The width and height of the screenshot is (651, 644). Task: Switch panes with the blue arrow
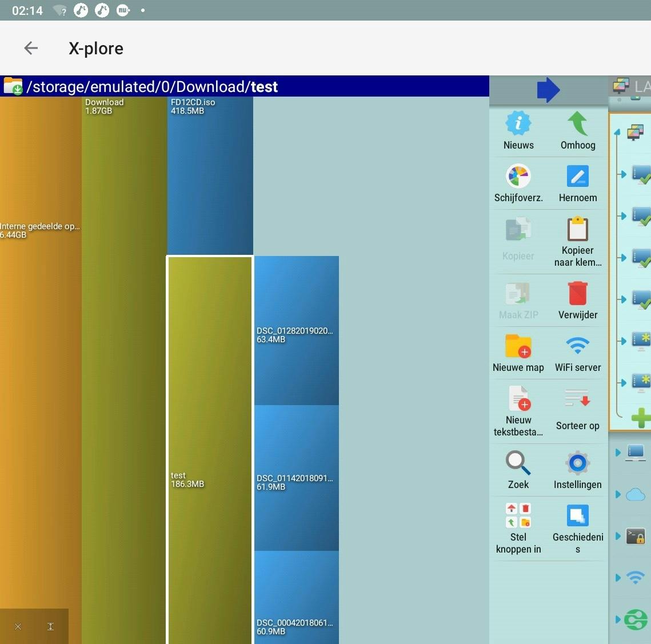coord(548,90)
